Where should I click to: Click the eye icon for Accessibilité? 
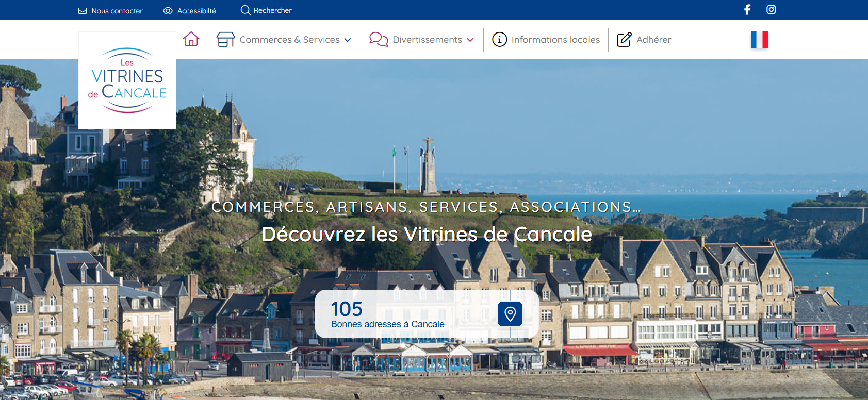pyautogui.click(x=168, y=11)
